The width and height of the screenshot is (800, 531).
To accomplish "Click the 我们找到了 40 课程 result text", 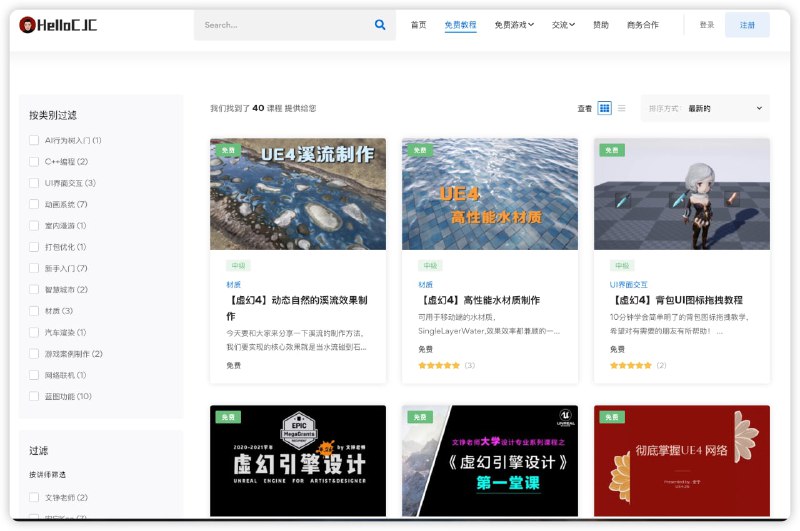I will pos(263,108).
